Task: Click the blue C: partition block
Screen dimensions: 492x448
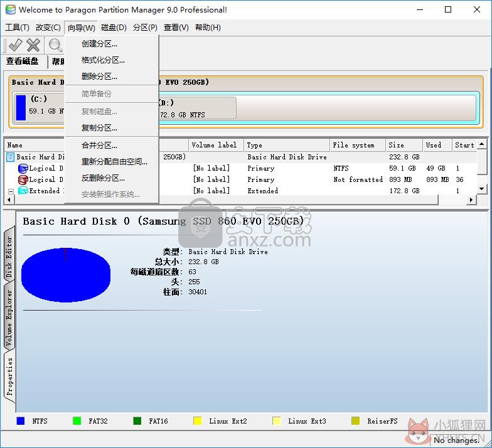Action: (x=21, y=108)
